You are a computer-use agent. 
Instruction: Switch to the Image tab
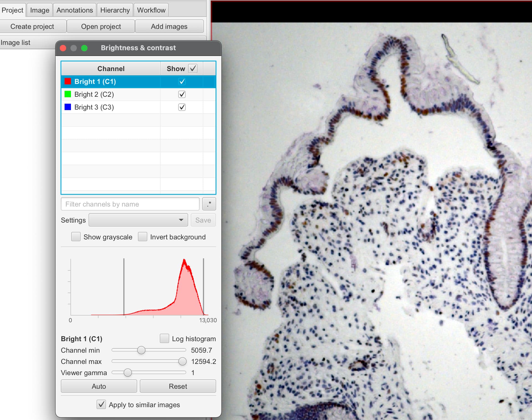pos(39,10)
